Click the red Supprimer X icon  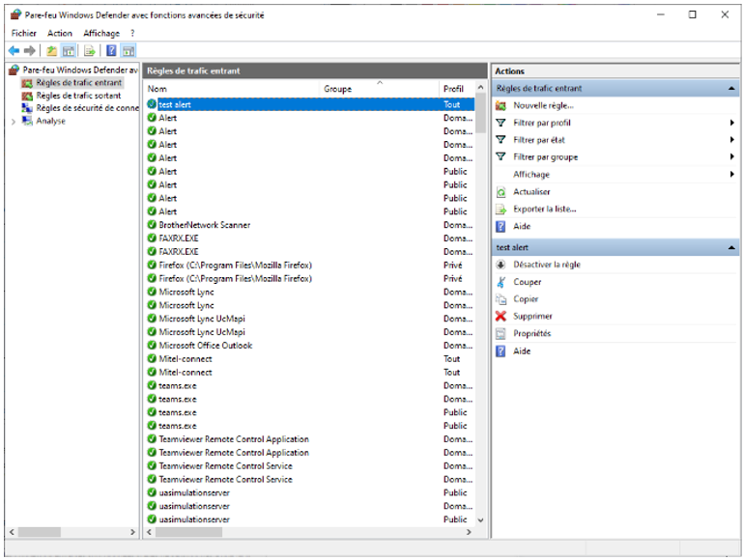tap(501, 316)
